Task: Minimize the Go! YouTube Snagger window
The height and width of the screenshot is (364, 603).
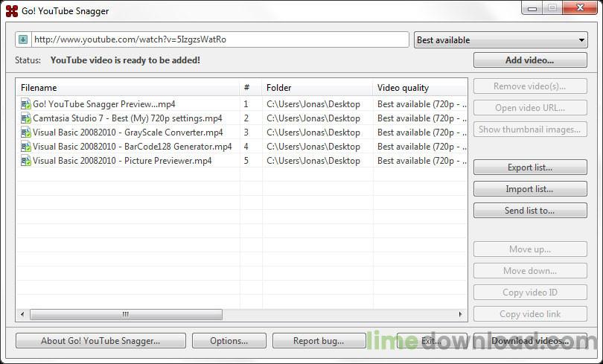Action: click(532, 8)
